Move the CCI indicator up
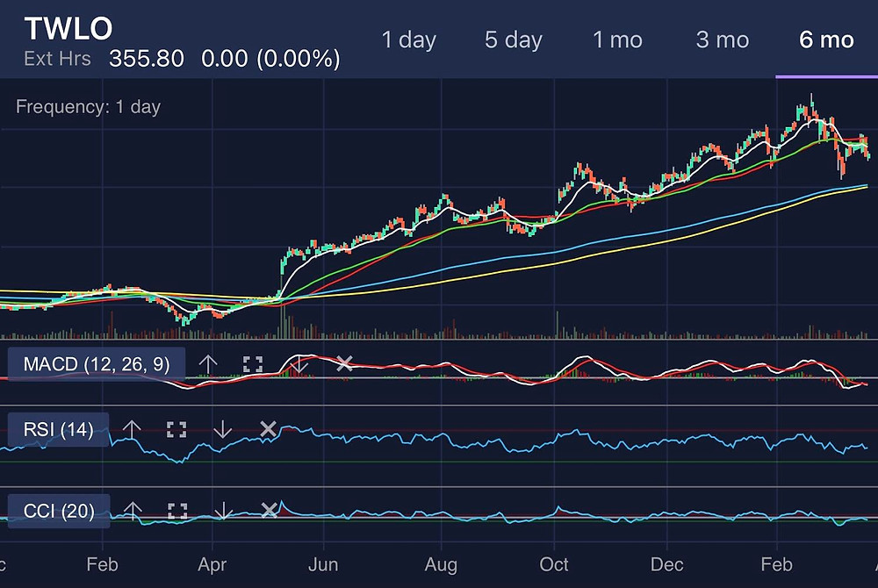 point(133,510)
